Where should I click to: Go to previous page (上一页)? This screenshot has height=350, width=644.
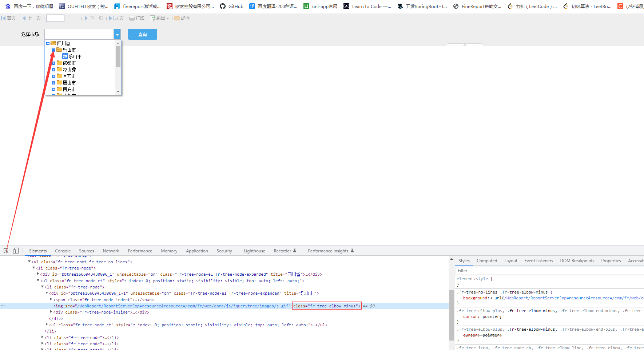pyautogui.click(x=32, y=18)
